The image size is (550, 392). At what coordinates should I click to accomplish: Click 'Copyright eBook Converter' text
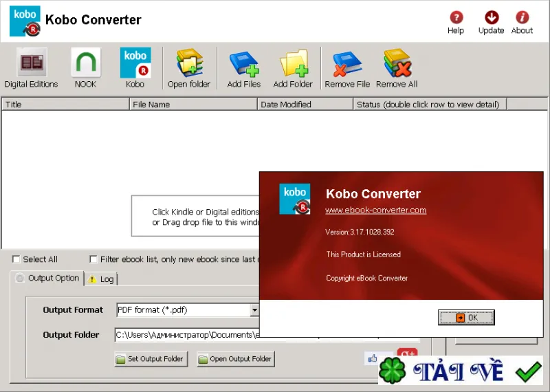tap(367, 278)
